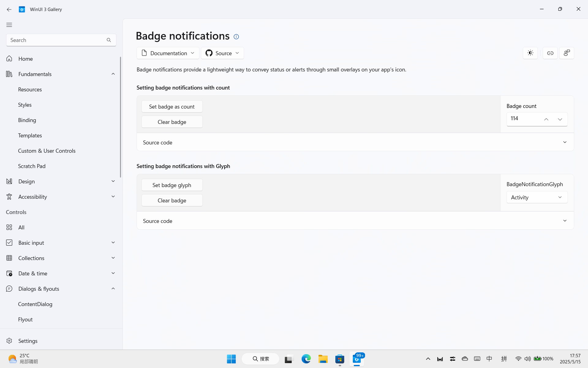Open the Documentation dropdown button
Viewport: 588px width, 368px height.
tap(168, 53)
